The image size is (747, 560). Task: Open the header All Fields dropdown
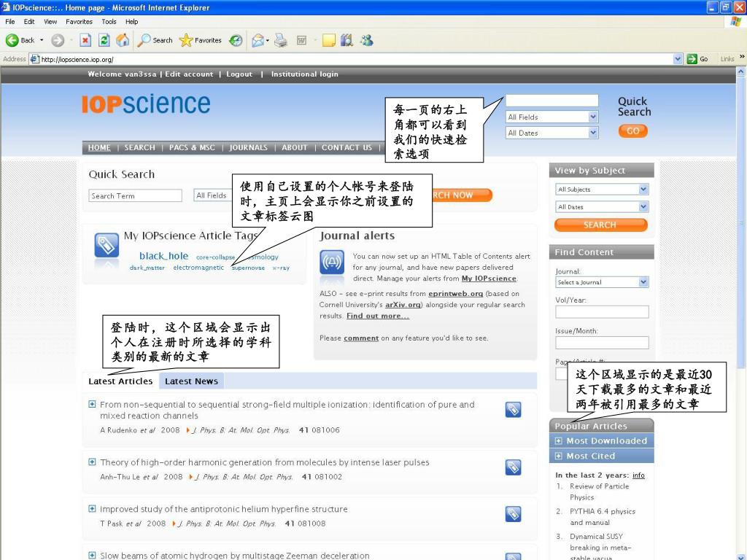[x=551, y=117]
